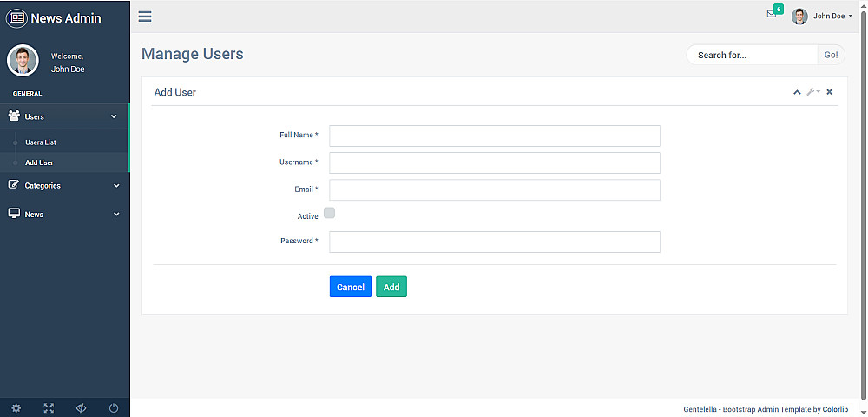
Task: Open the envelope messages notification icon
Action: click(772, 14)
